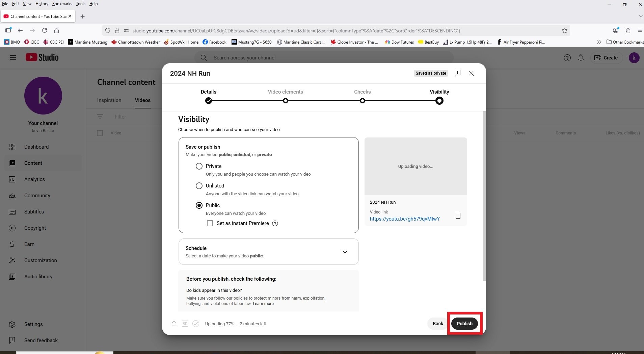Click the Back button in dialog

tap(438, 324)
